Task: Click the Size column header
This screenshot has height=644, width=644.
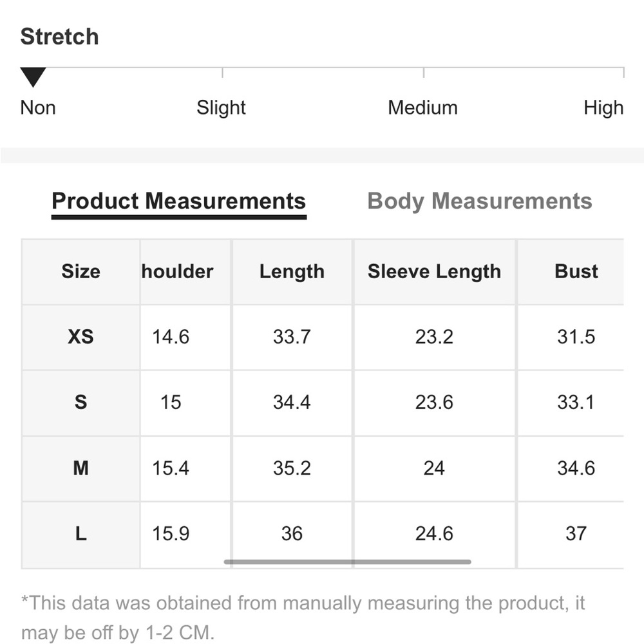Action: [81, 272]
